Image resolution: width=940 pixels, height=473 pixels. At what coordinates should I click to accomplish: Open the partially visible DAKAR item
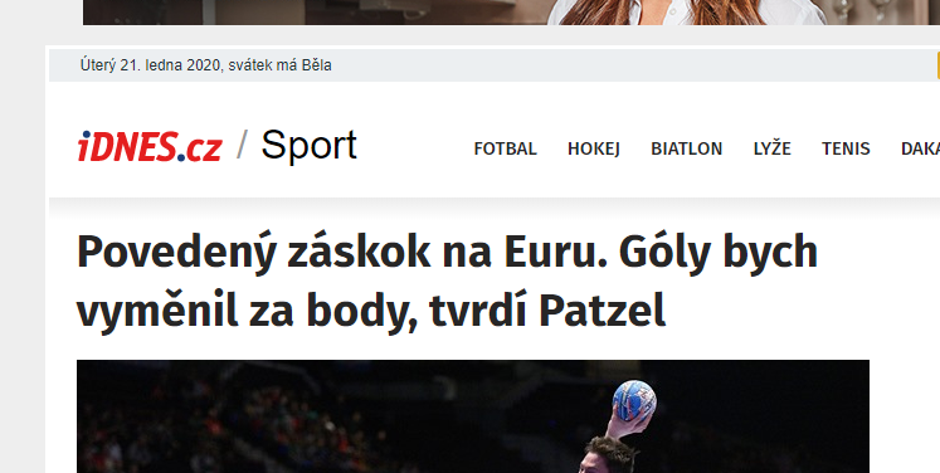(920, 149)
